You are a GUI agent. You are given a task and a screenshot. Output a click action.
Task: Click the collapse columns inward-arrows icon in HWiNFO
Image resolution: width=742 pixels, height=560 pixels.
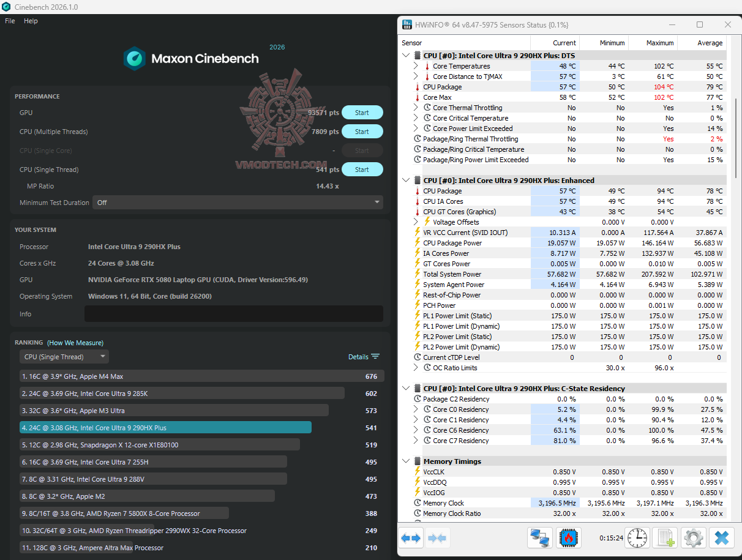click(x=437, y=539)
